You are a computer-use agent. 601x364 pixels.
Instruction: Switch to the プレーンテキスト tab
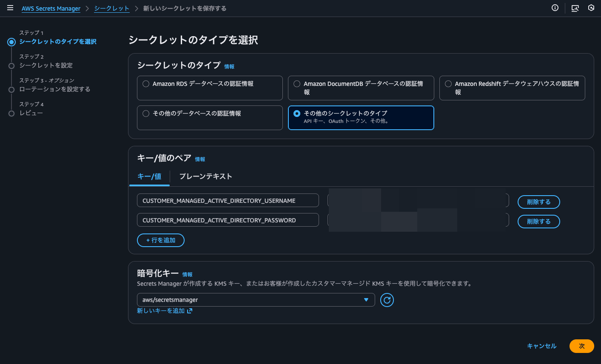[x=205, y=176]
